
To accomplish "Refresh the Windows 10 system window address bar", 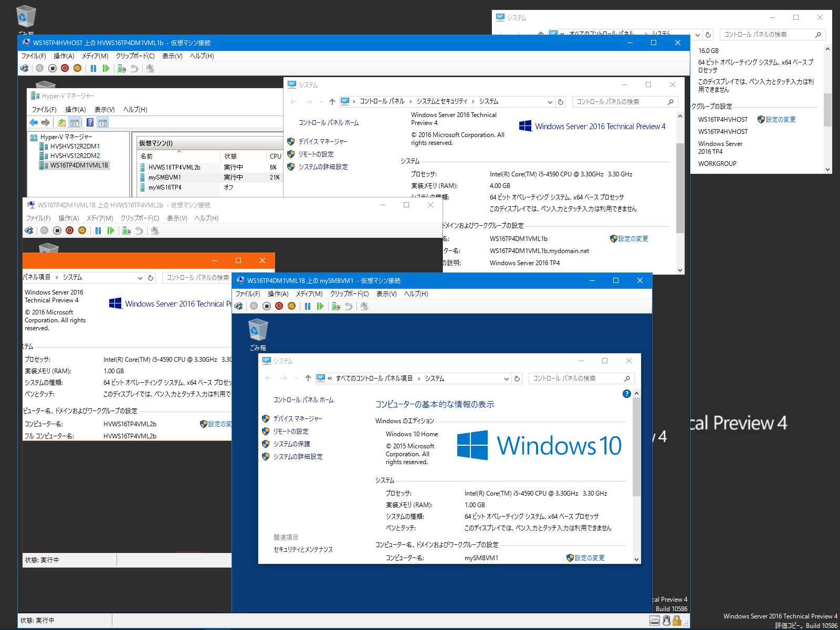I will coord(517,379).
